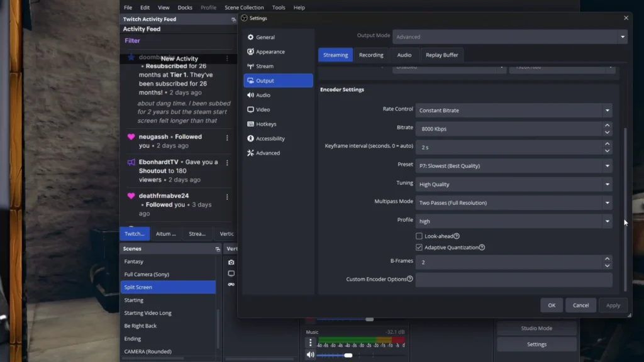
Task: Enable the Look-ahead checkbox
Action: point(419,236)
